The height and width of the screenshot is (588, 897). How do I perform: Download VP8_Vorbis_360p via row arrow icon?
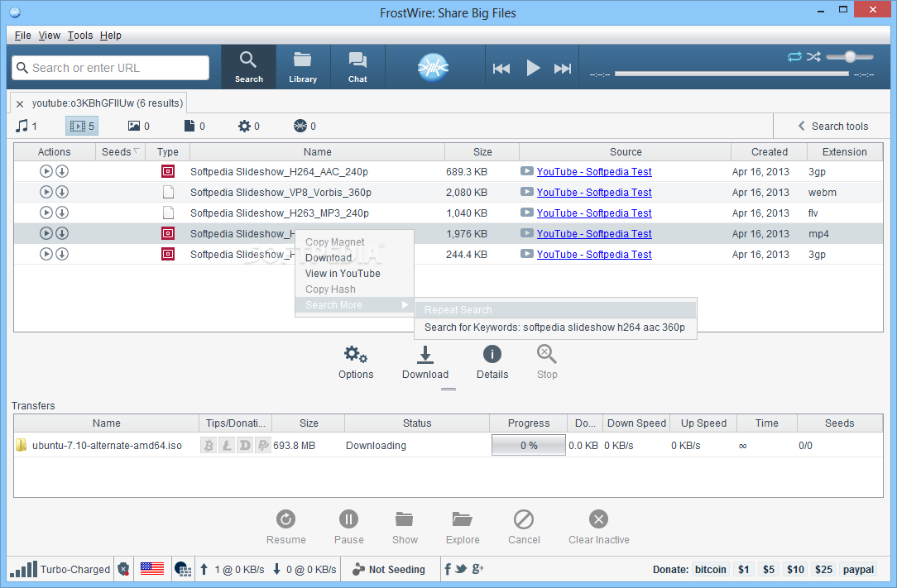click(x=62, y=192)
